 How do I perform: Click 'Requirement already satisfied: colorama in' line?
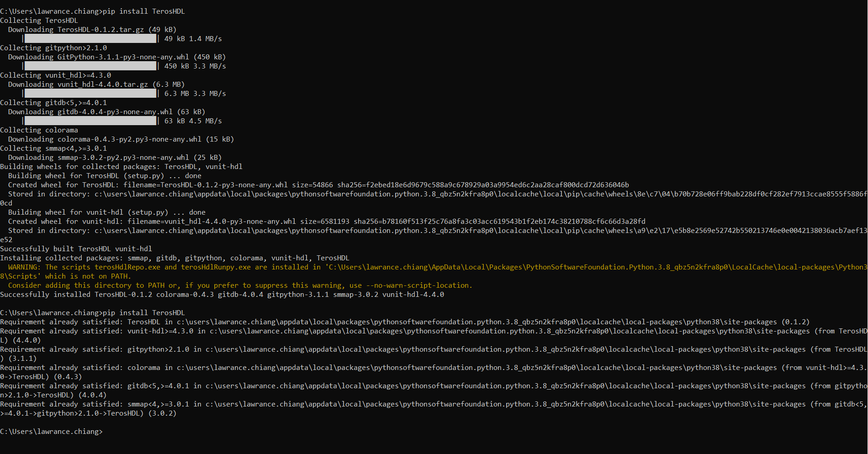(434, 368)
